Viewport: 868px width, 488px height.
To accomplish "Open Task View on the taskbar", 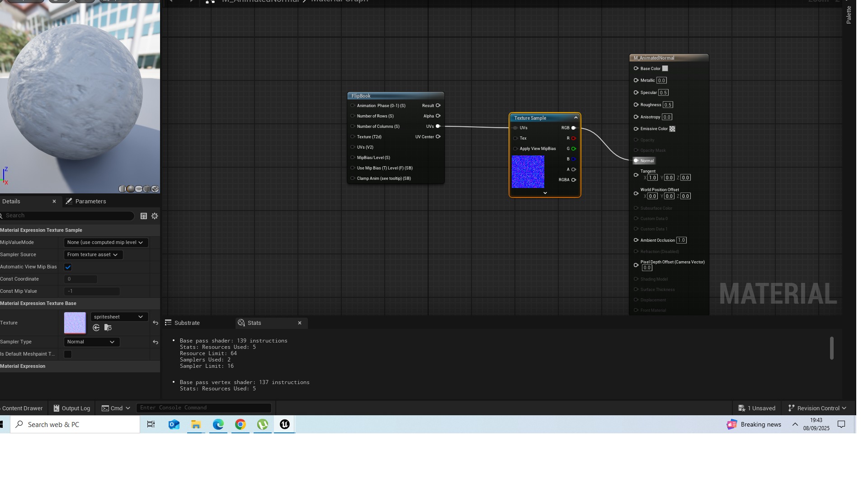I will pyautogui.click(x=151, y=424).
